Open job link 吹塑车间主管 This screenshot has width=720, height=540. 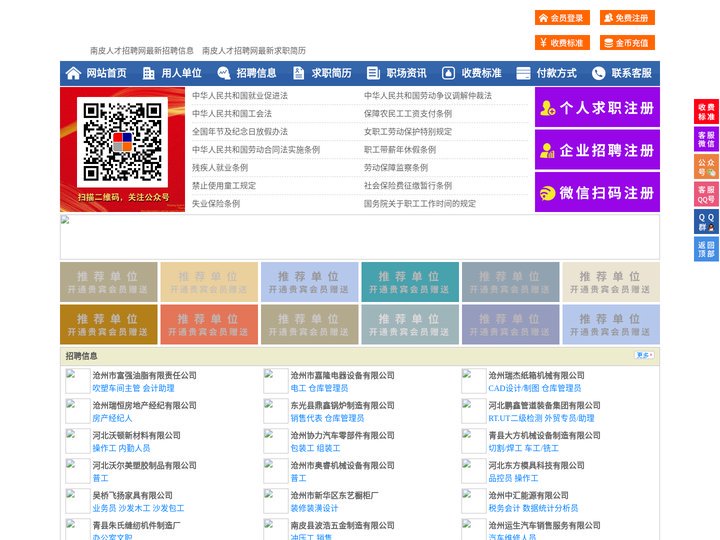116,388
